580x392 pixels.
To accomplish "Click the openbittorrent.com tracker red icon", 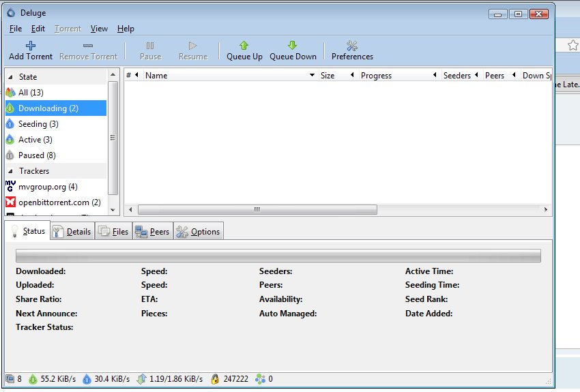I will click(x=10, y=202).
